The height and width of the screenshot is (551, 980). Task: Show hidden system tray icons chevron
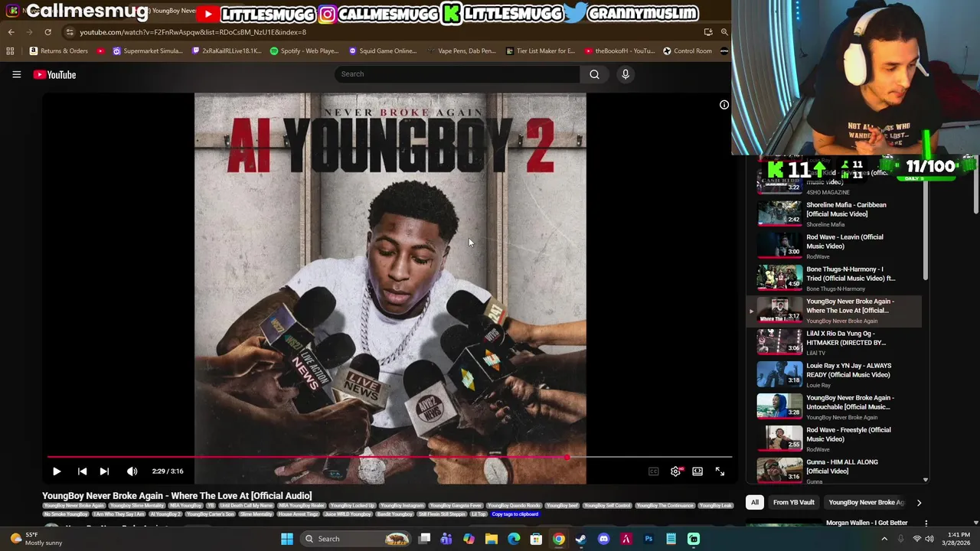[x=884, y=539]
